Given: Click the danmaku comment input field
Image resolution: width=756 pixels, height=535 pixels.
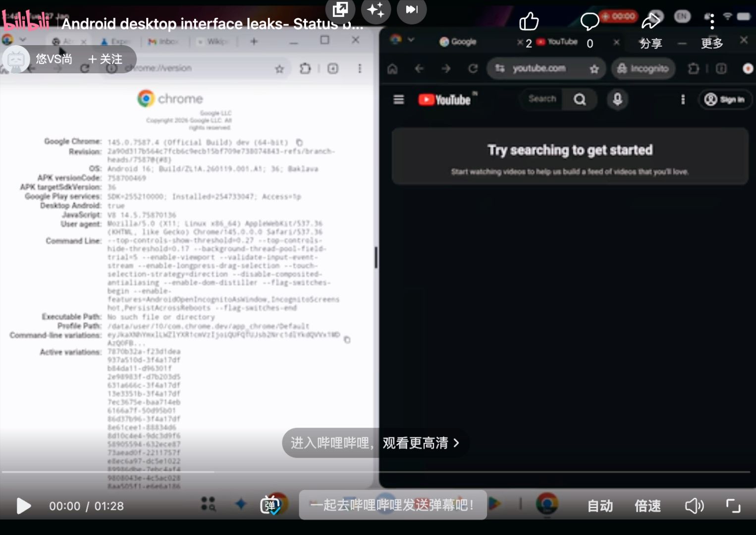Looking at the screenshot, I should [393, 505].
